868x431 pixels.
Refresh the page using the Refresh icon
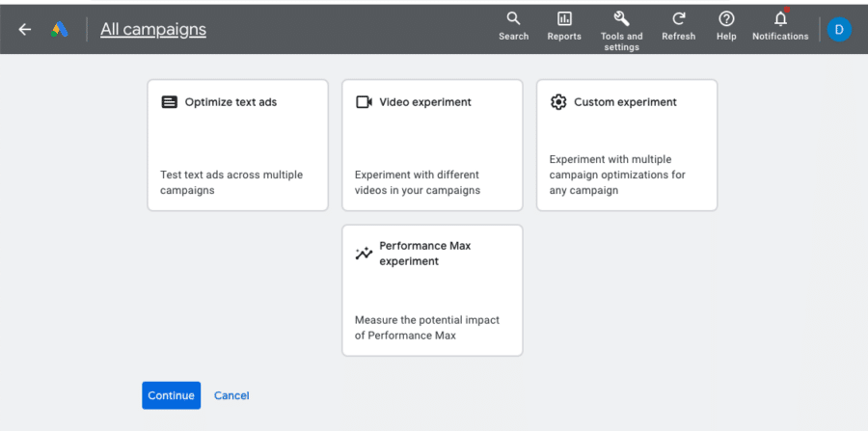(x=679, y=19)
